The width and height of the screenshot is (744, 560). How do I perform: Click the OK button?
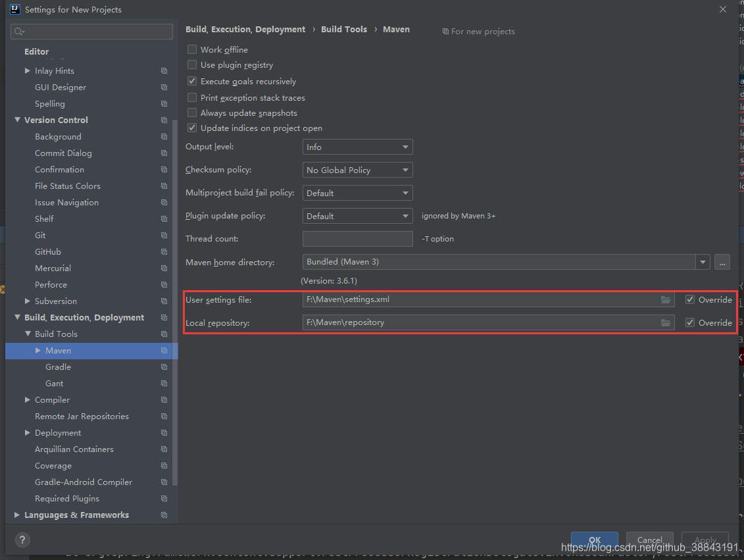click(x=595, y=540)
